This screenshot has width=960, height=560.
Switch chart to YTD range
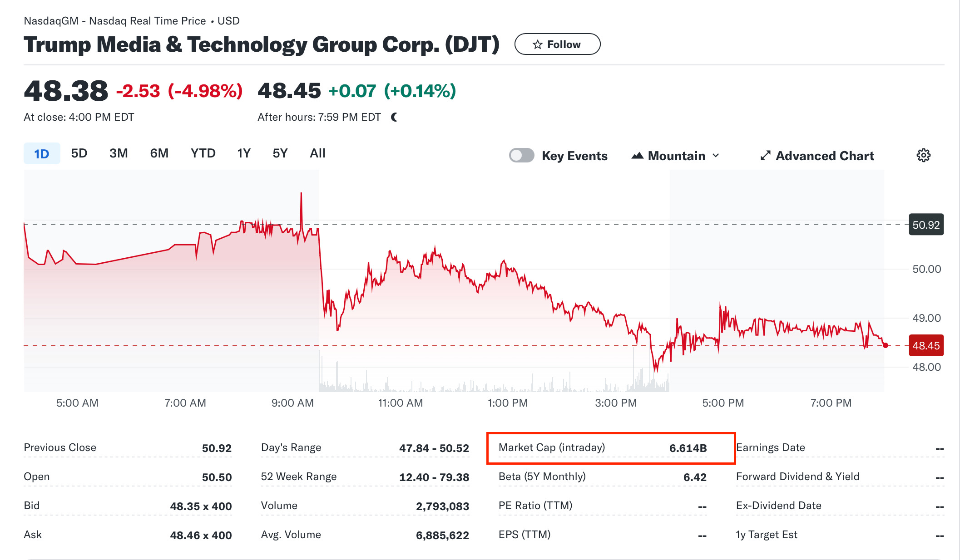click(x=203, y=153)
